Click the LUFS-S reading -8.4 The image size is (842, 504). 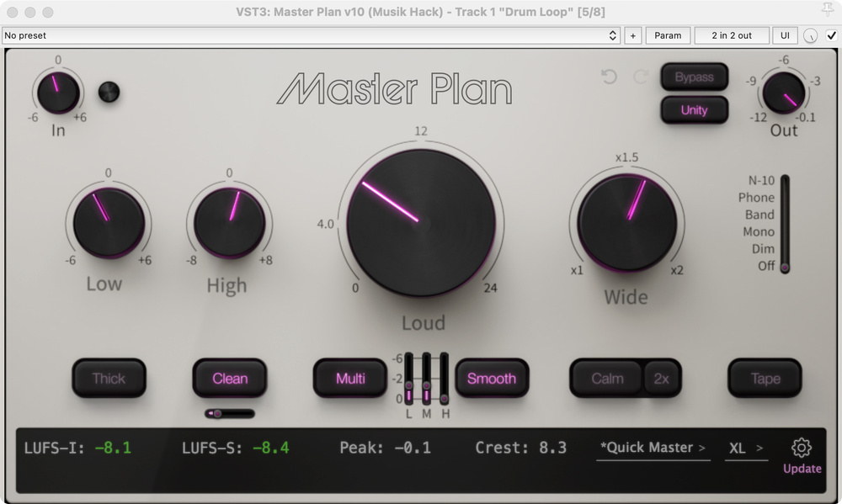coord(270,448)
